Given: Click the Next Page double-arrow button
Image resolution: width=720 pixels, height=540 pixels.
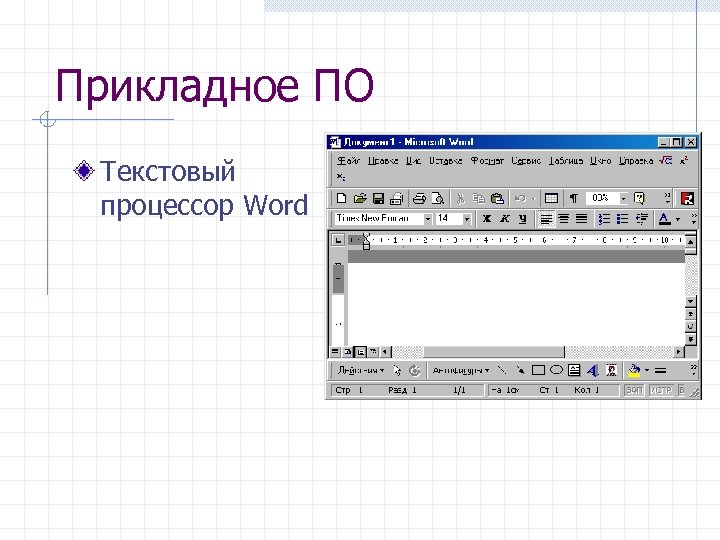Looking at the screenshot, I should click(691, 339).
